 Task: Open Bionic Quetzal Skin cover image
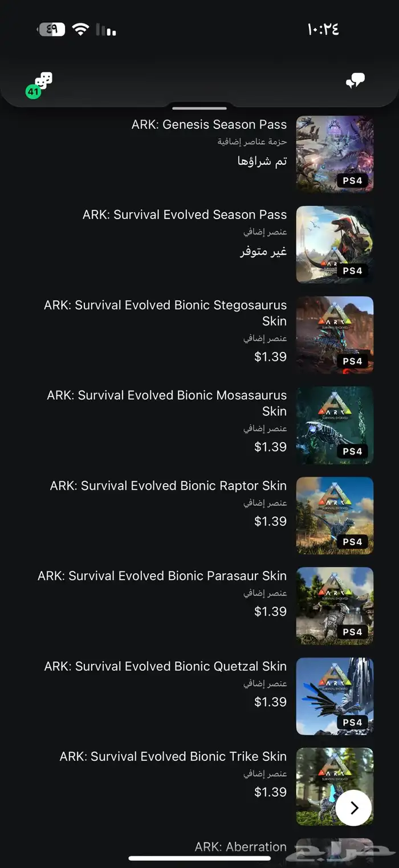pyautogui.click(x=335, y=696)
